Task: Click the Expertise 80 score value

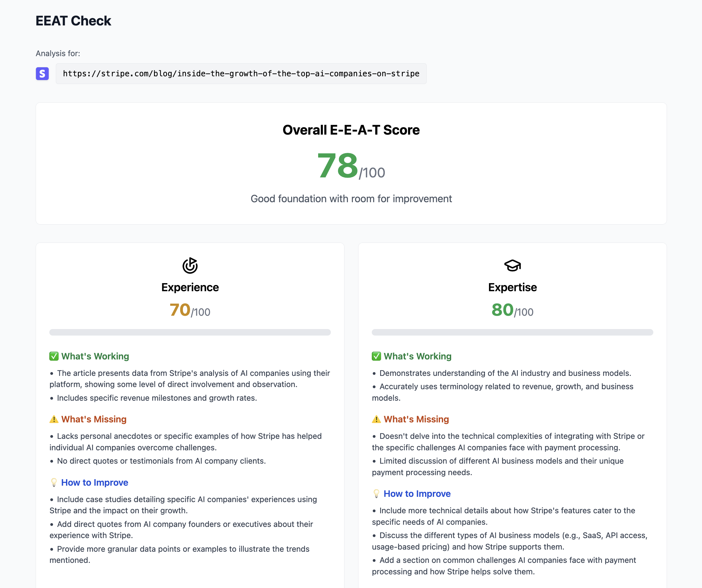Action: [502, 310]
